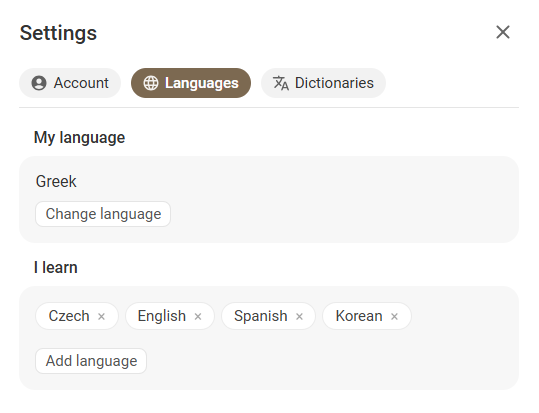The height and width of the screenshot is (413, 539).
Task: Select the Korean language chip
Action: 367,316
